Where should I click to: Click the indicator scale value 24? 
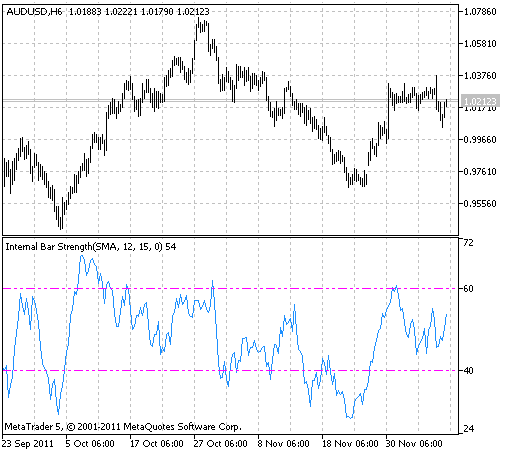(x=468, y=428)
